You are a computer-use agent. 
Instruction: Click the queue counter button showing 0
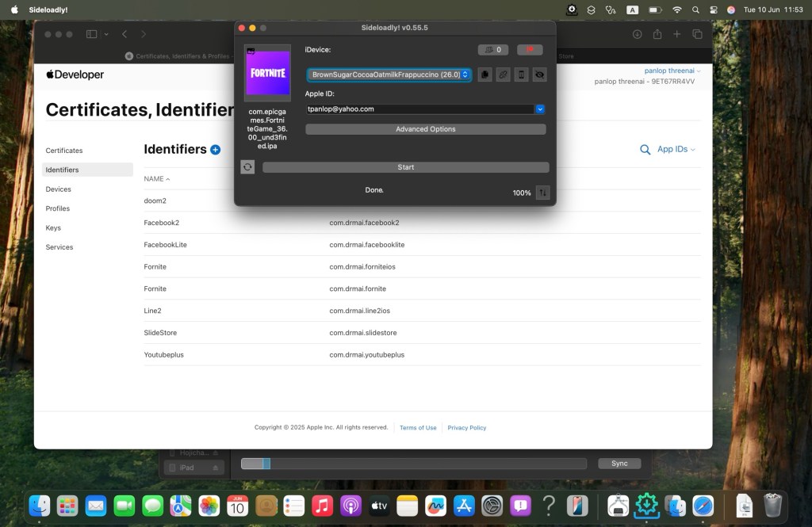pos(493,50)
